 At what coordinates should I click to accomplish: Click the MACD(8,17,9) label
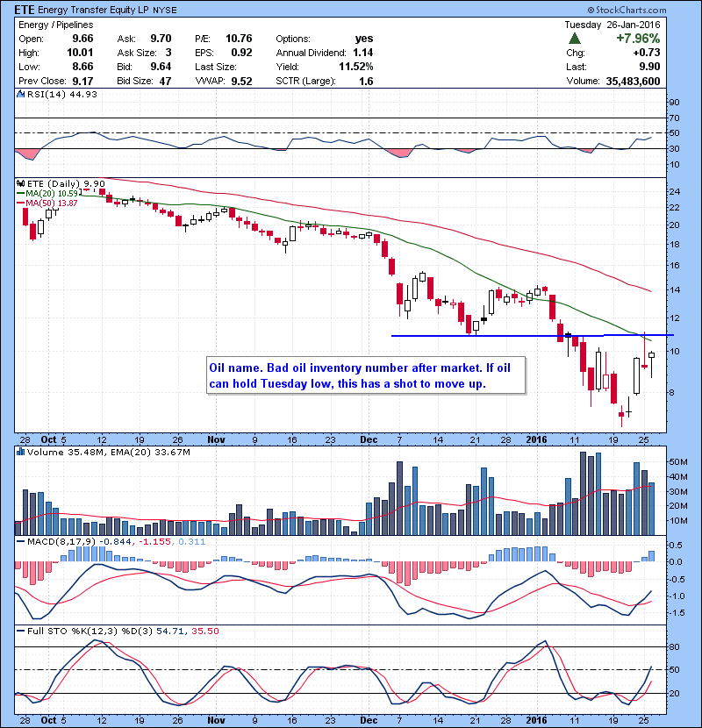point(62,541)
